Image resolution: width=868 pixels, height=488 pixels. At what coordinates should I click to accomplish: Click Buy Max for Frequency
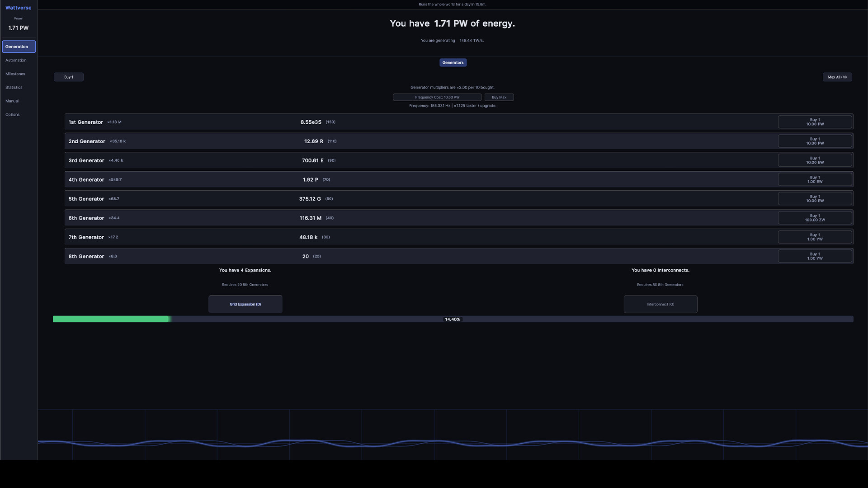click(x=499, y=97)
